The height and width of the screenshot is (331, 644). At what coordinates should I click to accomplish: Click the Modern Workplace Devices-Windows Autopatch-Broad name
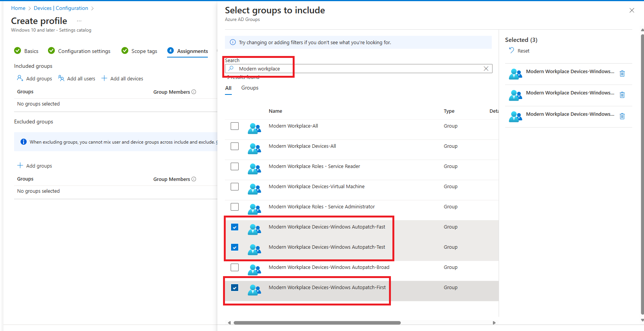pos(329,267)
